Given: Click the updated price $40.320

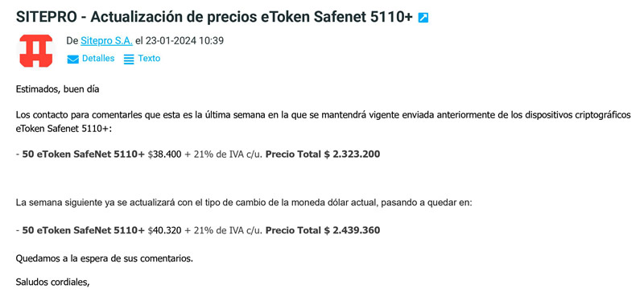Looking at the screenshot, I should pos(165,230).
